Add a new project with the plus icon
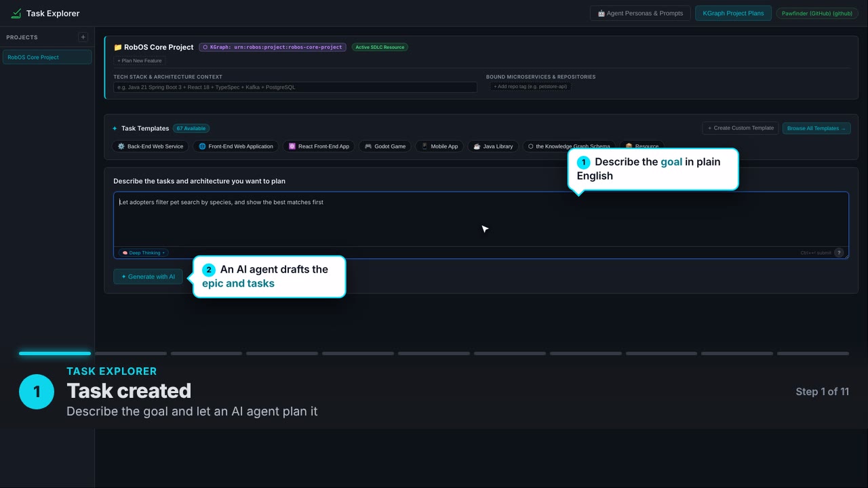The image size is (868, 488). click(x=83, y=37)
